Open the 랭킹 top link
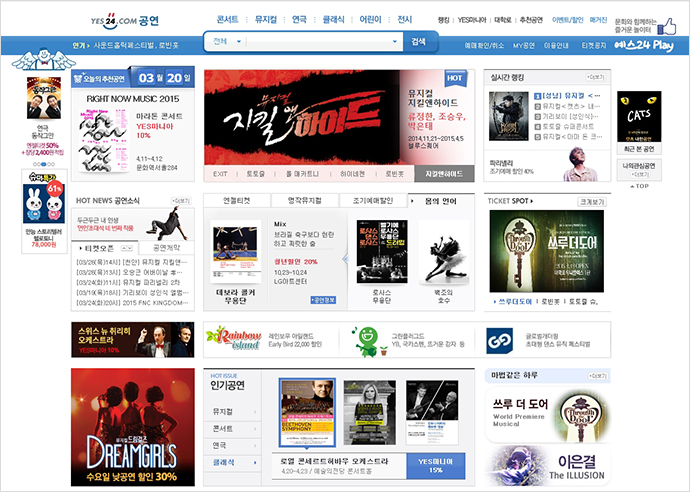The height and width of the screenshot is (492, 690). pyautogui.click(x=444, y=20)
